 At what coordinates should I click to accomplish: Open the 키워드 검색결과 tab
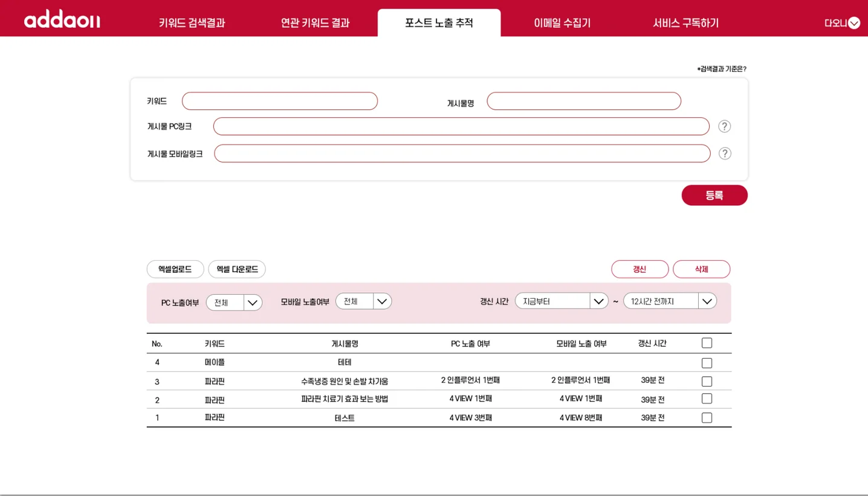tap(192, 23)
